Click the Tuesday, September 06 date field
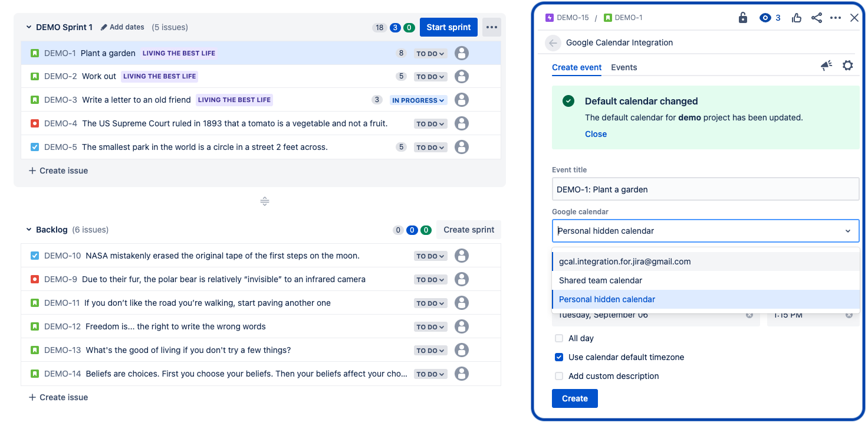The height and width of the screenshot is (425, 868). [655, 315]
